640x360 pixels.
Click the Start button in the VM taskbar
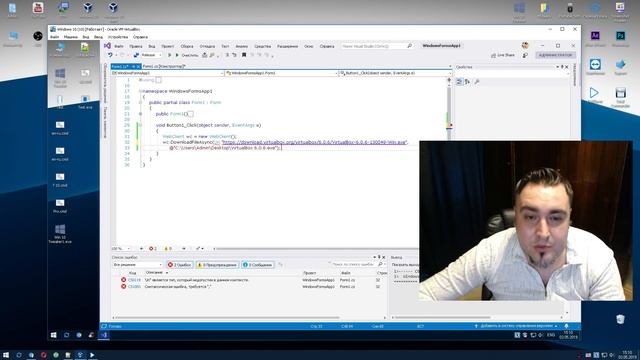tap(53, 335)
